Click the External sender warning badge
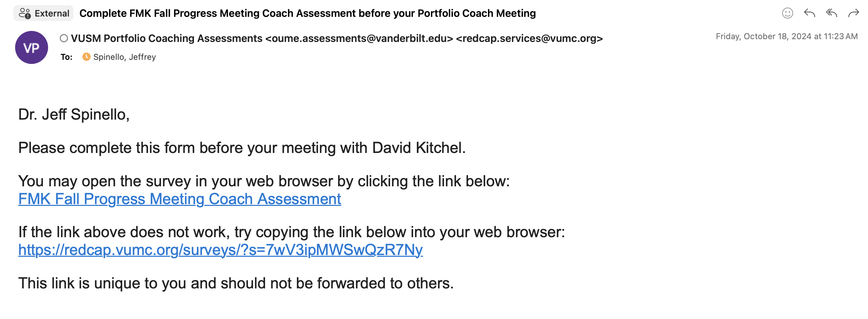 tap(44, 13)
